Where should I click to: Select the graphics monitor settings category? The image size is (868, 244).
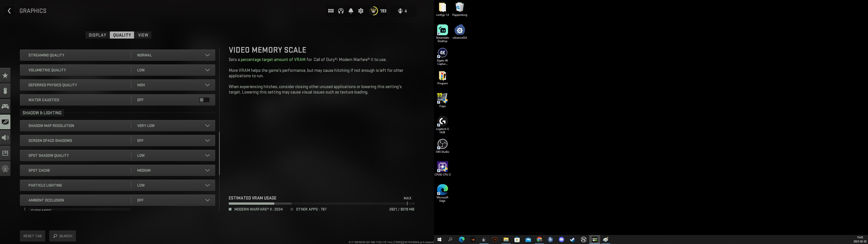(x=5, y=122)
